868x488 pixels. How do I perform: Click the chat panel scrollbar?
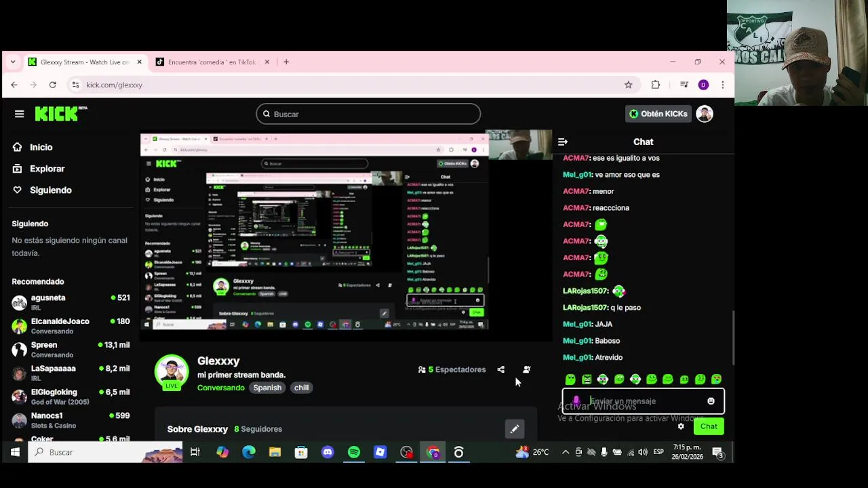tap(732, 337)
